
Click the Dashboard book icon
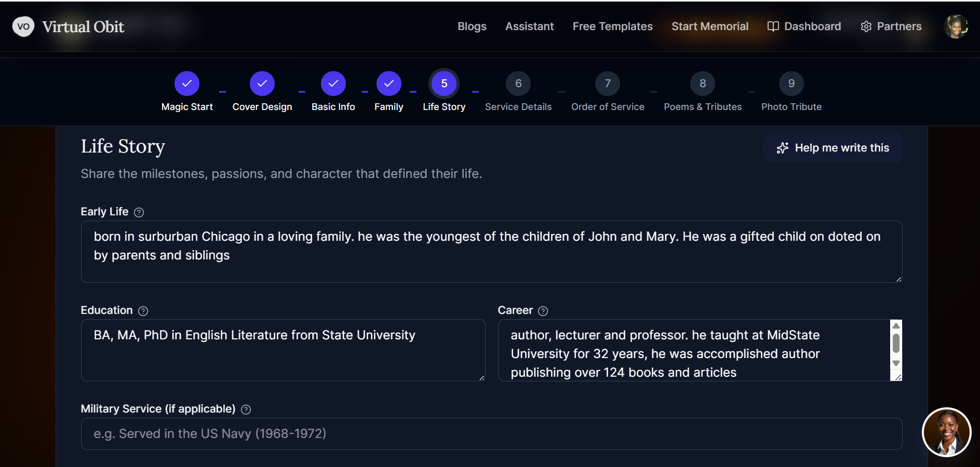(773, 26)
